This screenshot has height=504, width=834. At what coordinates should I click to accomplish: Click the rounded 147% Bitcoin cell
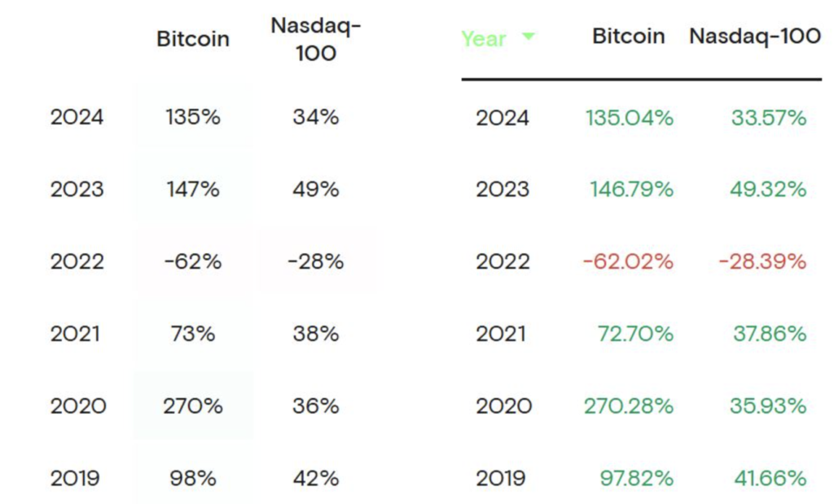click(x=193, y=190)
